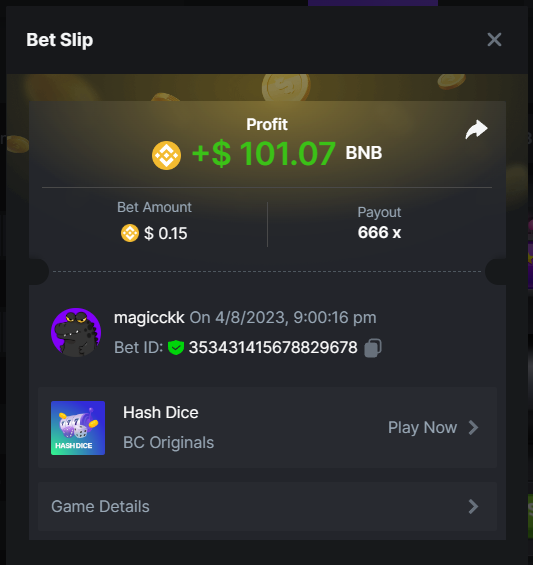The height and width of the screenshot is (565, 533).
Task: Click the Hash Dice game title
Action: tap(161, 413)
